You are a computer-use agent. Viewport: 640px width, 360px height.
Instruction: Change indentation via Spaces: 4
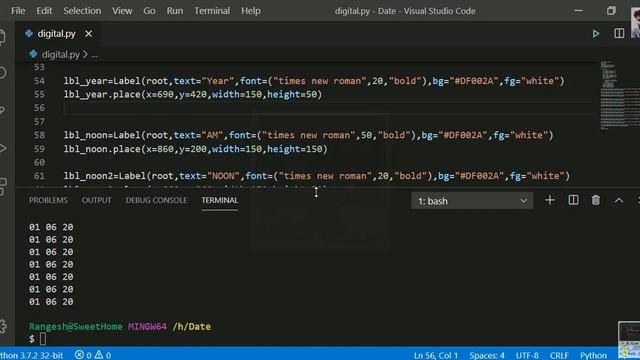tap(487, 355)
